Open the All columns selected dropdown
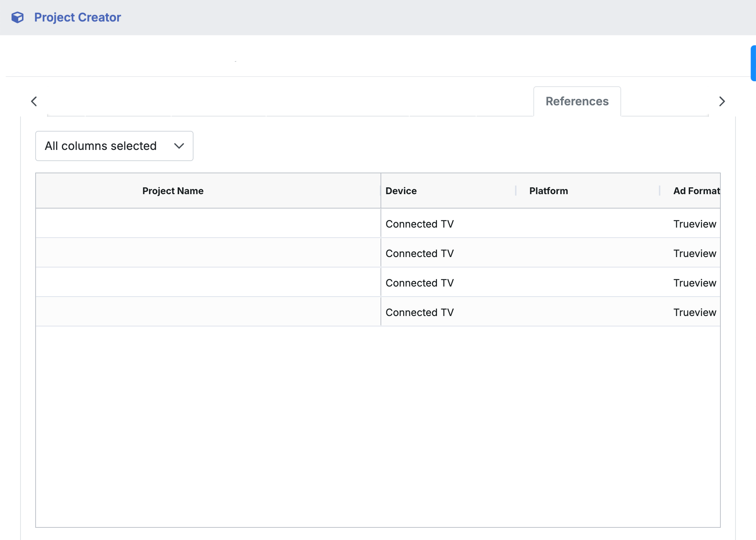Image resolution: width=756 pixels, height=540 pixels. pos(114,146)
